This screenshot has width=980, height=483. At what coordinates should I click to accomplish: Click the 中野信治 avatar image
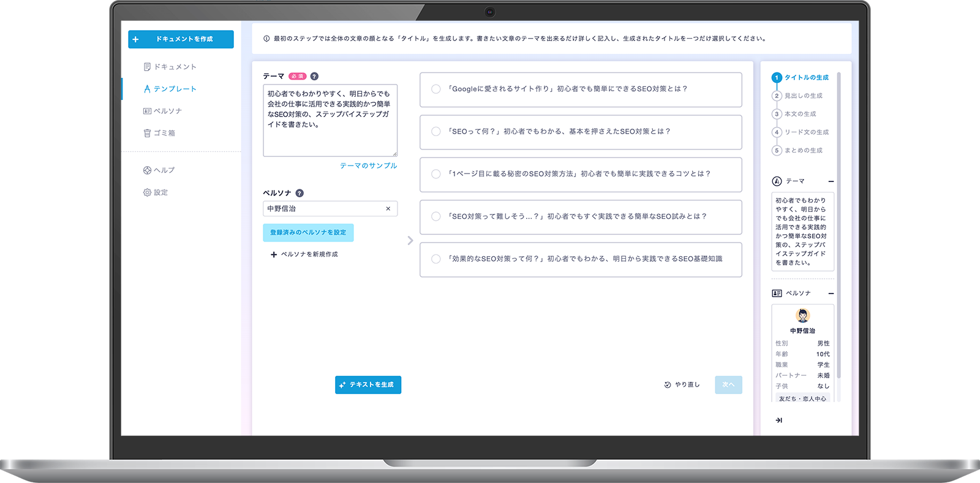[802, 315]
